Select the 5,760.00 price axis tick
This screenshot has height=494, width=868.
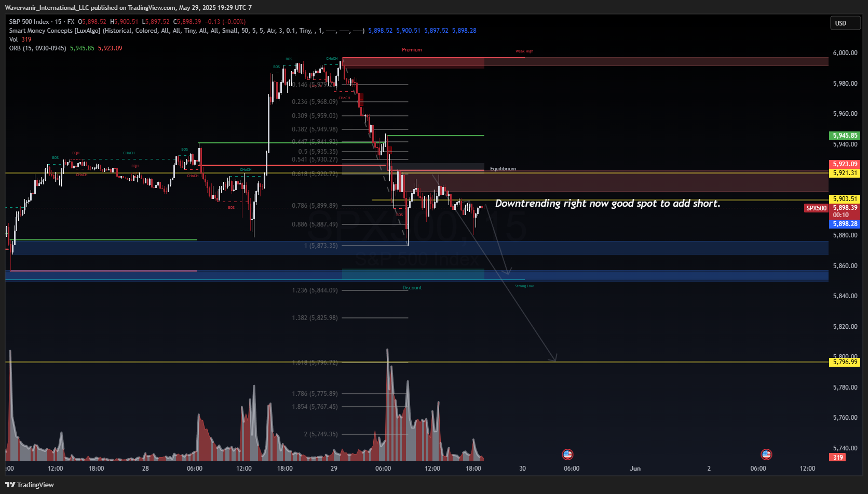[x=845, y=418]
